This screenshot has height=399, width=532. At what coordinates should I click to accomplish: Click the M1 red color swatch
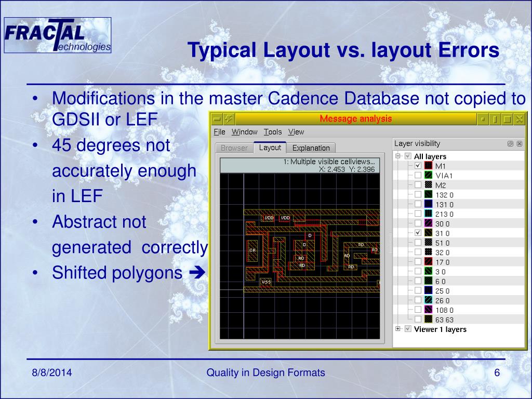click(429, 166)
